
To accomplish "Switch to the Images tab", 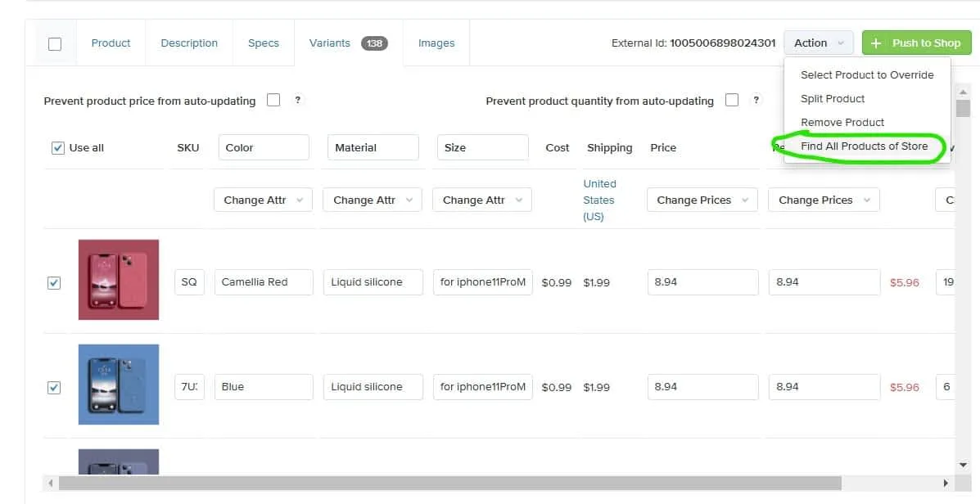I will click(x=436, y=43).
